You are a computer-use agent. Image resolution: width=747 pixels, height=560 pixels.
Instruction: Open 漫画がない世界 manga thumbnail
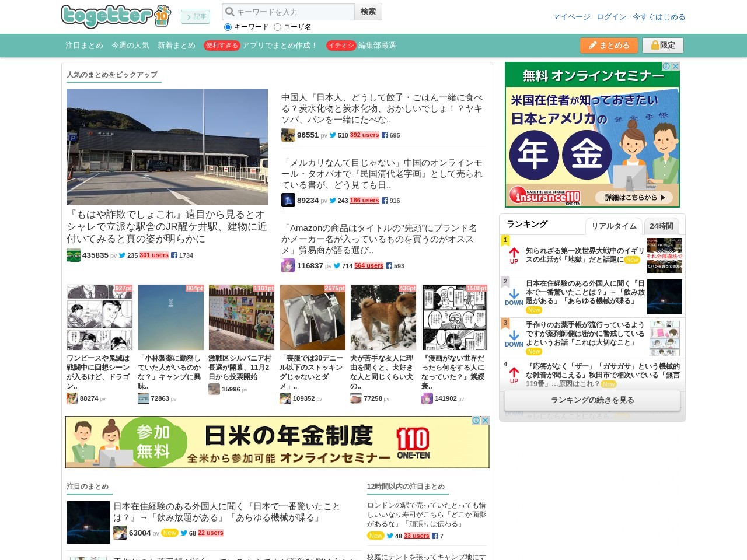pos(455,317)
